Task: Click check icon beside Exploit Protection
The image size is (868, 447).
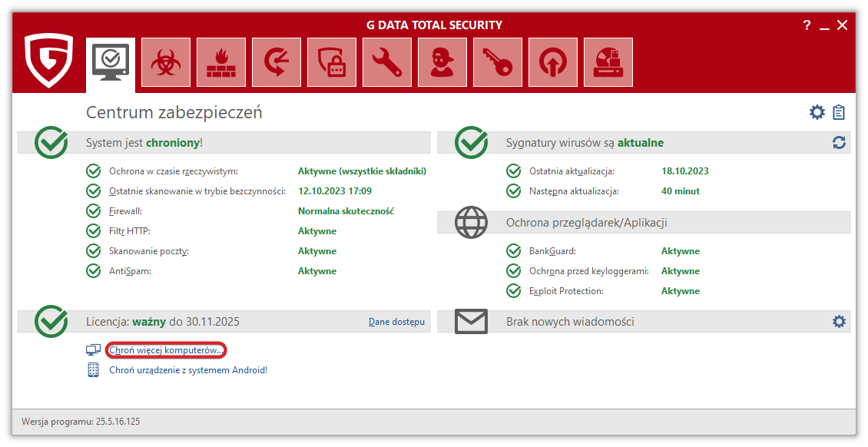Action: [x=514, y=290]
